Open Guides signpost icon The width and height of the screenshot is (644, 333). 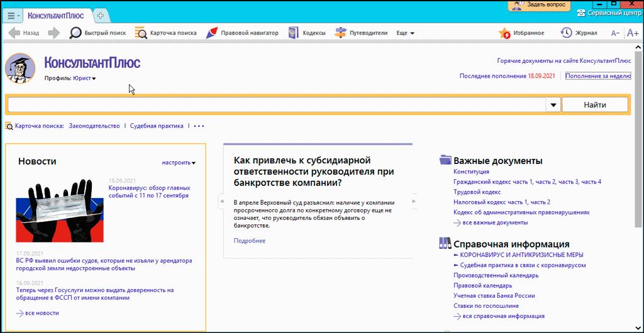coord(340,33)
